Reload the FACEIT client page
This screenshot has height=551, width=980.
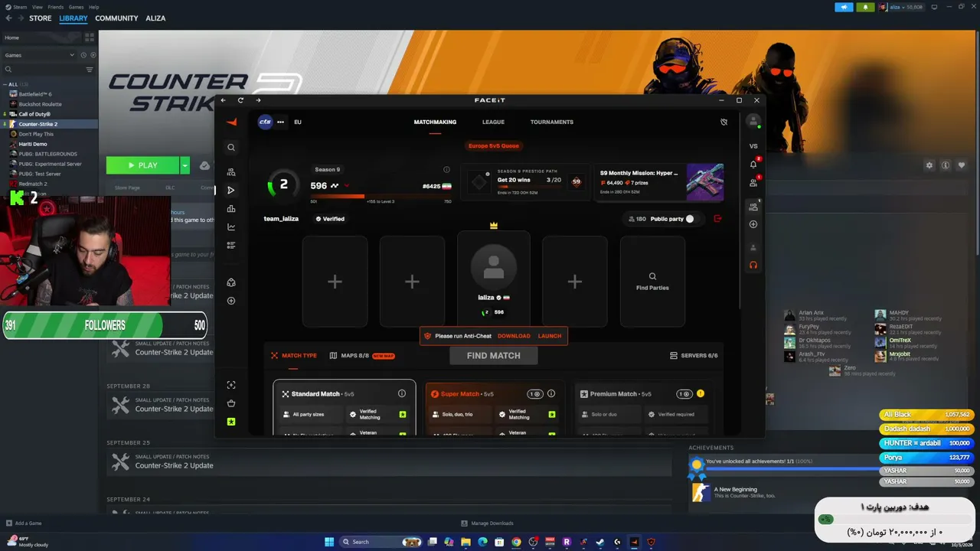click(x=240, y=100)
